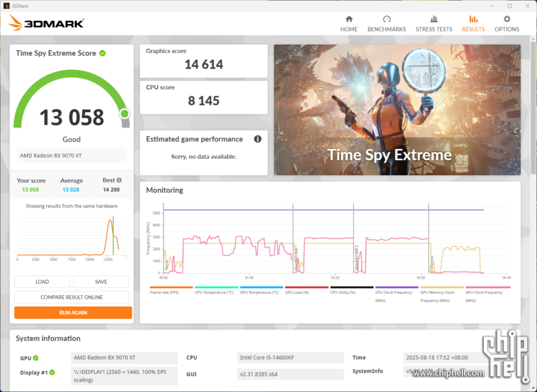Viewport: 537px width, 392px height.
Task: Click the main score 13 058 in the gauge
Action: (x=72, y=117)
